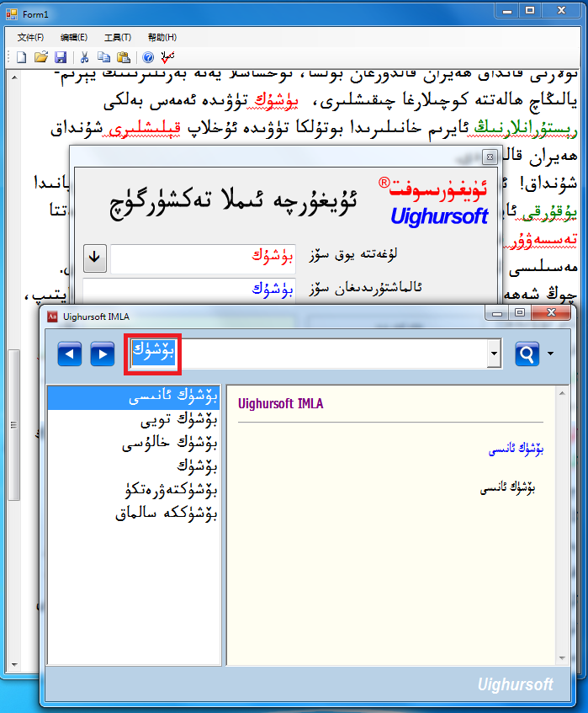This screenshot has height=713, width=588.
Task: Open the 帮助(H) menu
Action: [x=162, y=37]
